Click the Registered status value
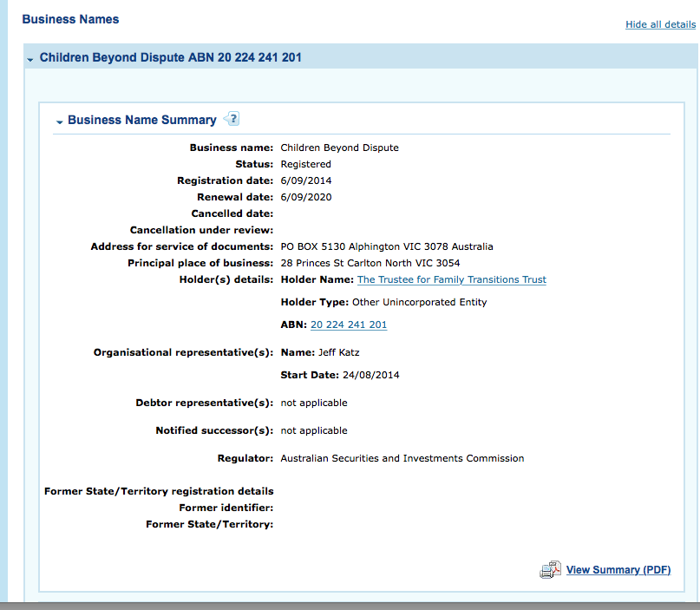 pyautogui.click(x=305, y=164)
